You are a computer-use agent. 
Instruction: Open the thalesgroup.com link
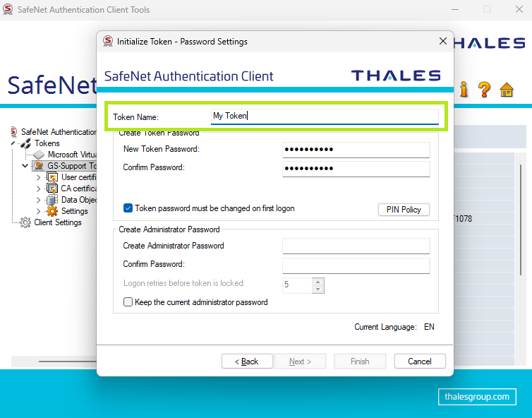pyautogui.click(x=477, y=397)
